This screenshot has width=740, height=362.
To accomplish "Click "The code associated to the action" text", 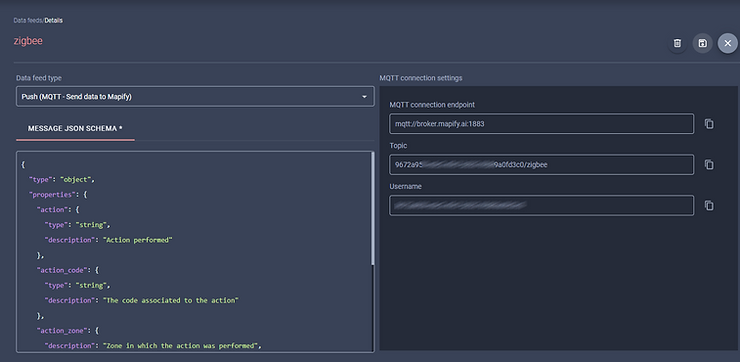I will (170, 301).
